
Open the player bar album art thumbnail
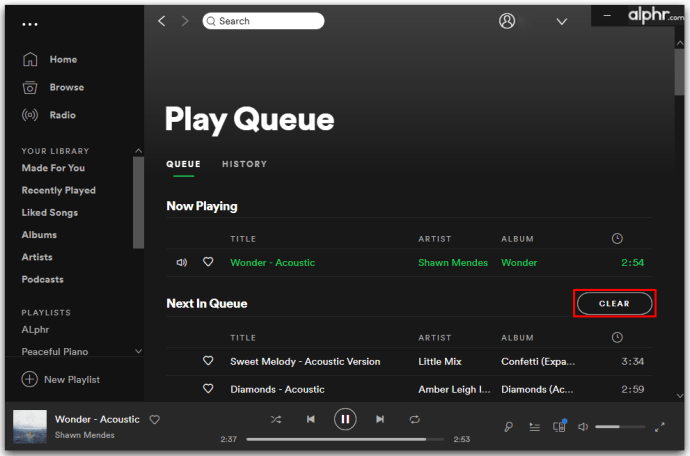point(30,427)
